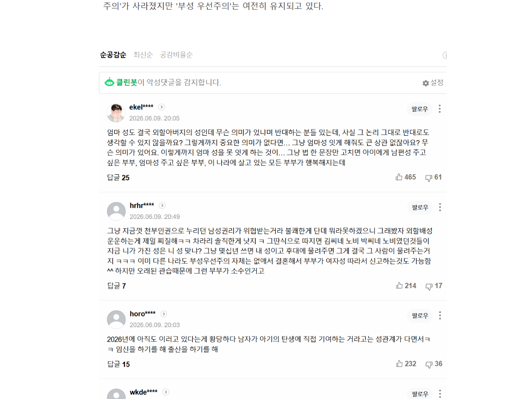Expand ekel**** profile chevron

point(161,107)
